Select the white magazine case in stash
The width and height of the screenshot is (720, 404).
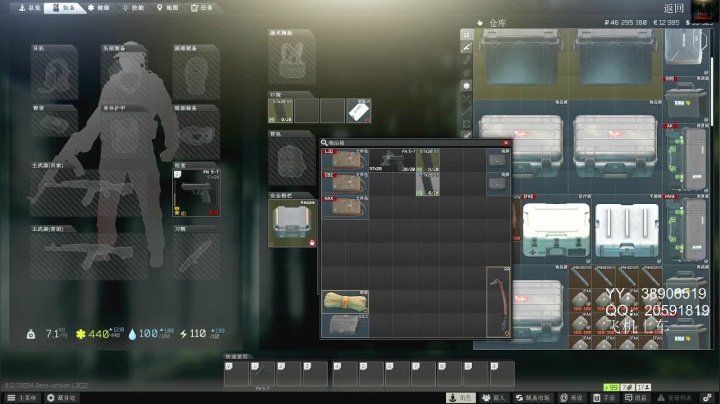pos(627,230)
